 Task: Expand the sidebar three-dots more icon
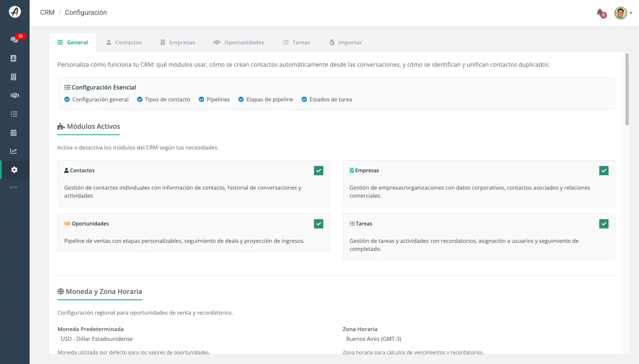(x=14, y=187)
